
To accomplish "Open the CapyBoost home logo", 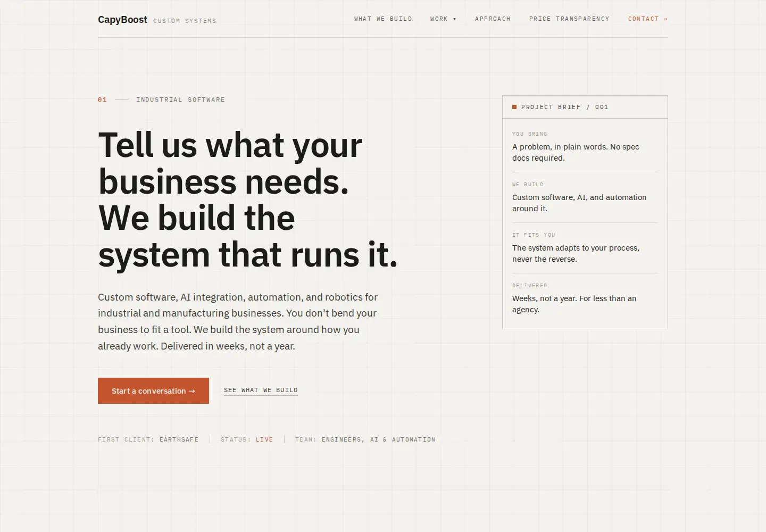I will click(x=122, y=20).
